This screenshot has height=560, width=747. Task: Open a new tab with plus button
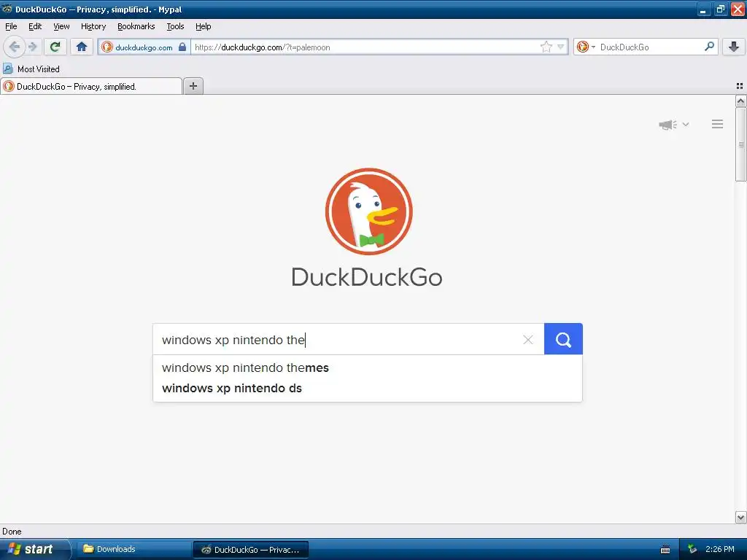point(193,86)
